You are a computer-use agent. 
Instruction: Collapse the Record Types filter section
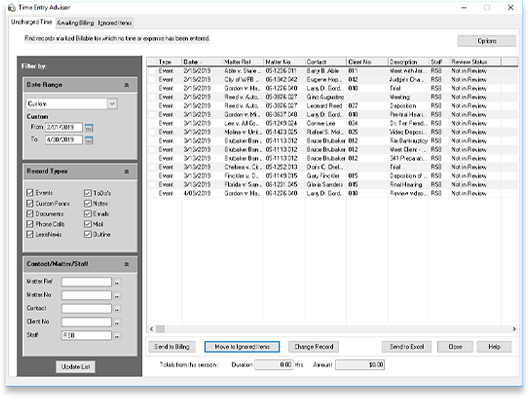click(127, 172)
